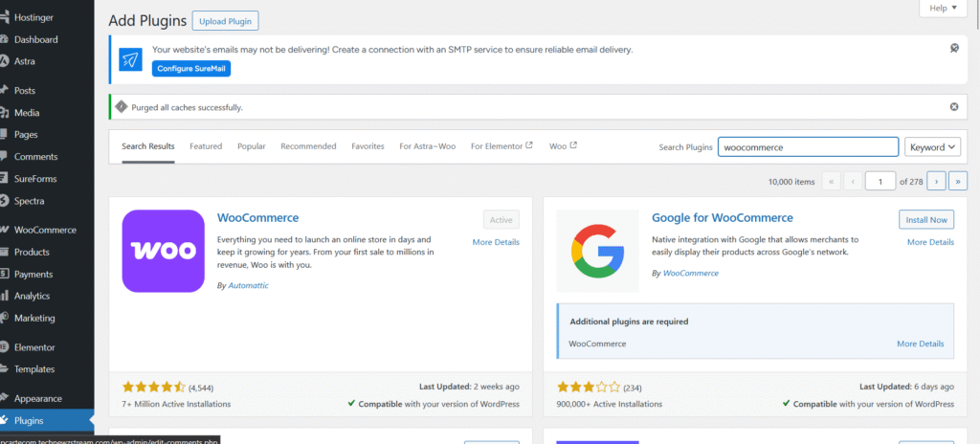Open the Marketing menu item
This screenshot has height=444, width=980.
[34, 318]
